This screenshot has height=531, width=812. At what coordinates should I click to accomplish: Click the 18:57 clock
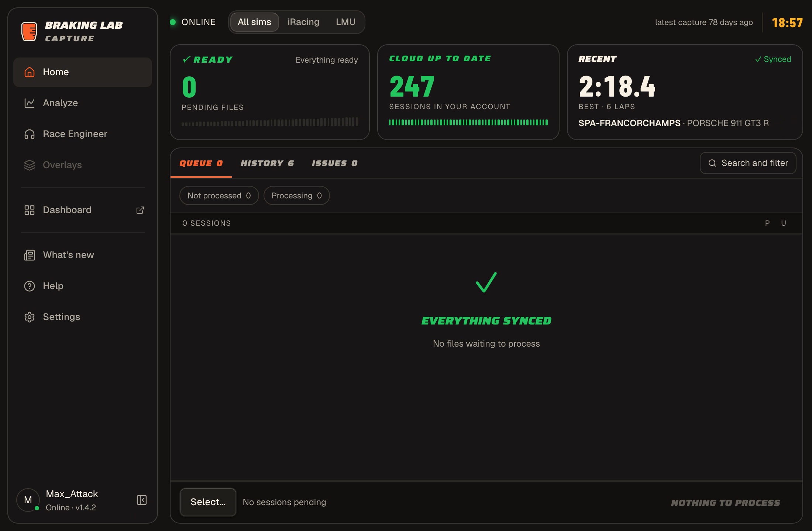787,23
